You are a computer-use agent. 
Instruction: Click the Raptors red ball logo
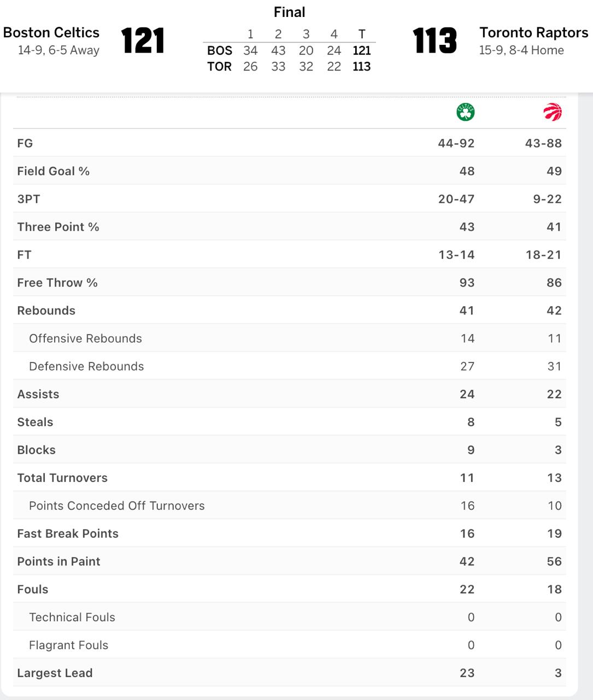(553, 112)
